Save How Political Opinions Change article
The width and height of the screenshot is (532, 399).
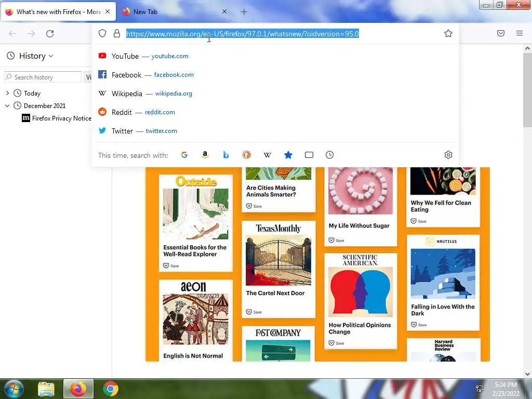click(336, 343)
